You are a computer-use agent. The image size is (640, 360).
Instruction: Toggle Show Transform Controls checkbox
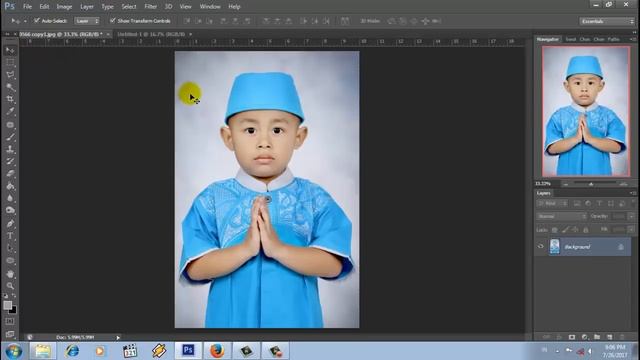112,20
